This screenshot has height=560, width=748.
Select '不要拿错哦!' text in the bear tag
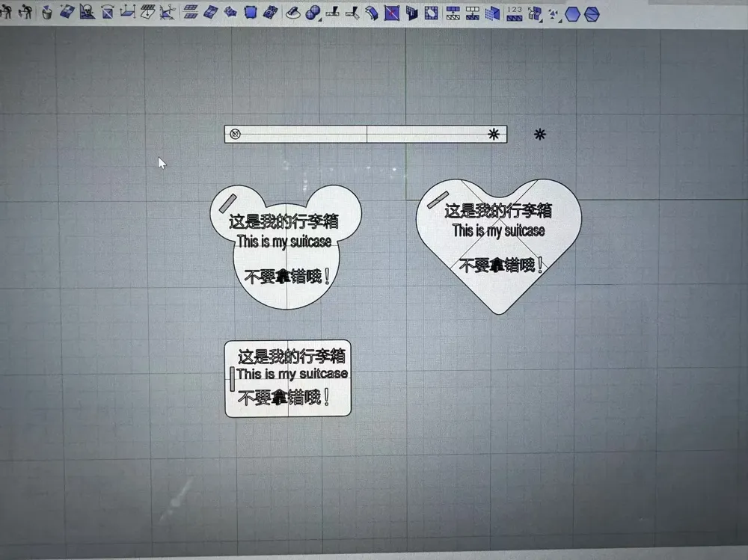point(287,276)
